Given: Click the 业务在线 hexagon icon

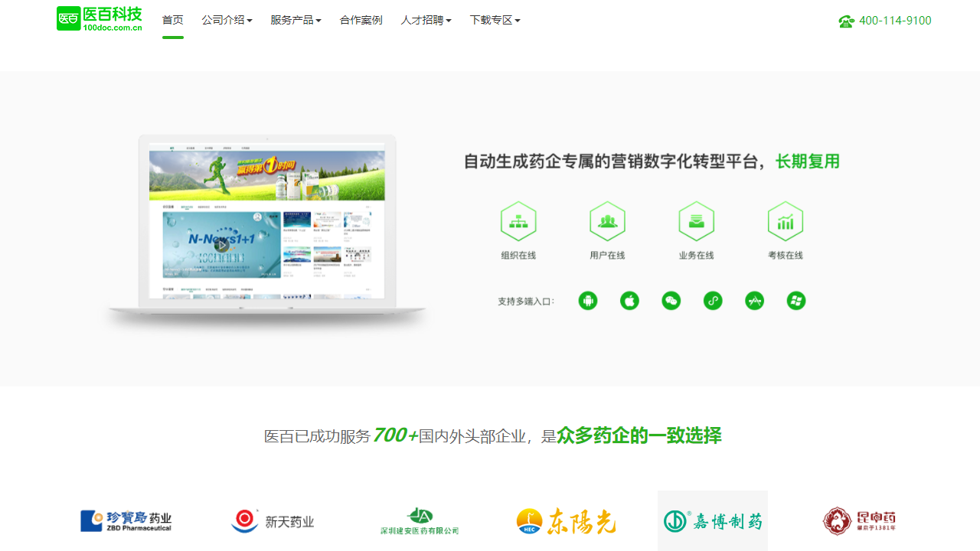Looking at the screenshot, I should click(696, 221).
